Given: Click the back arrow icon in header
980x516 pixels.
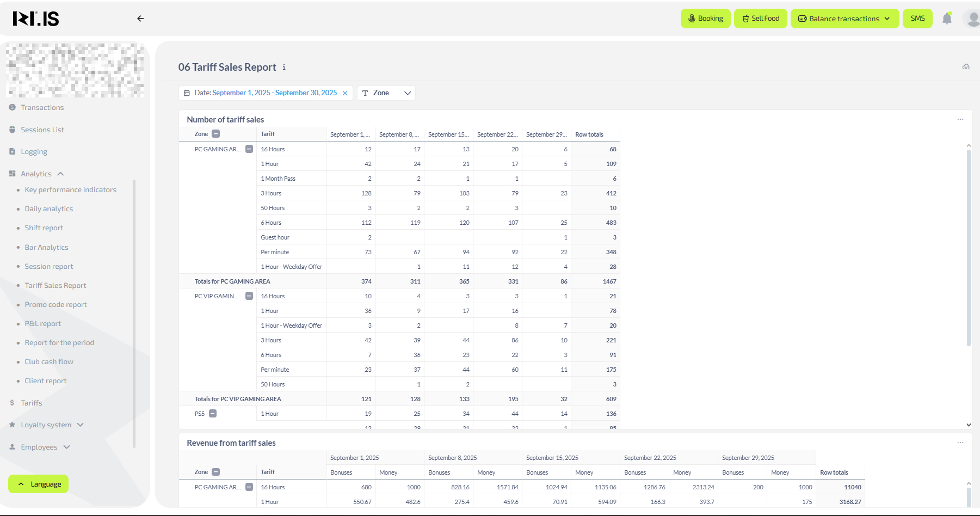Looking at the screenshot, I should point(140,19).
